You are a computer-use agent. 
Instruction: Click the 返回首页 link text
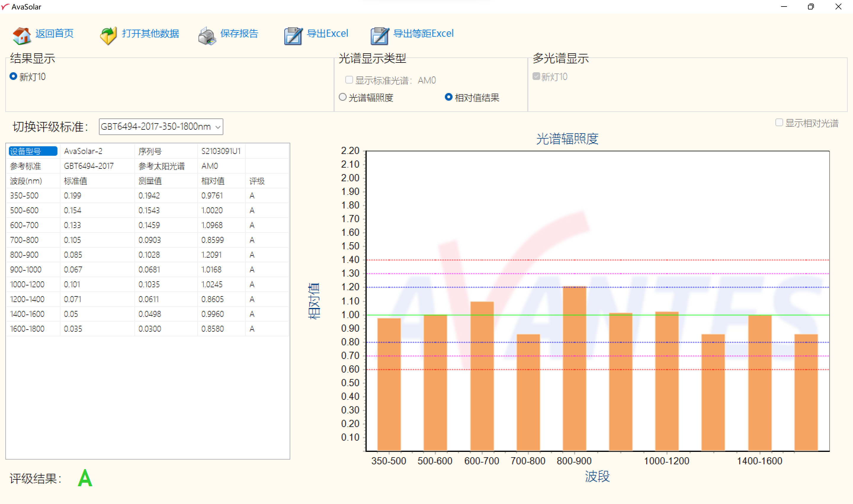click(x=54, y=33)
